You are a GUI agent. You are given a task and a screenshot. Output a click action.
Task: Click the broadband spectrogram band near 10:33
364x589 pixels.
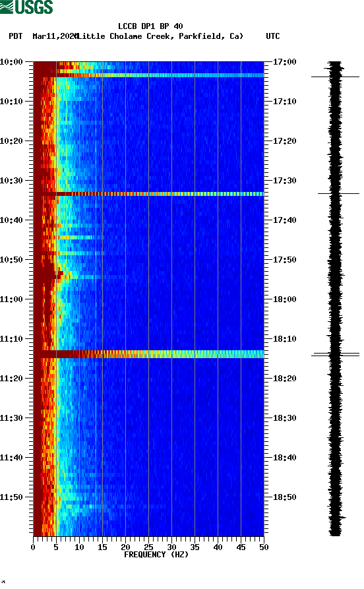(149, 194)
